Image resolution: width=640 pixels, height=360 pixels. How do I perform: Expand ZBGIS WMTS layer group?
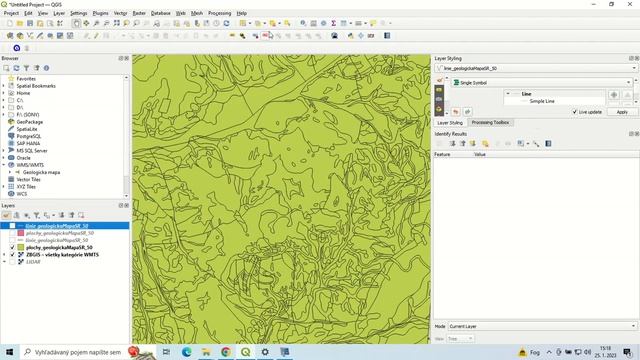click(x=4, y=255)
